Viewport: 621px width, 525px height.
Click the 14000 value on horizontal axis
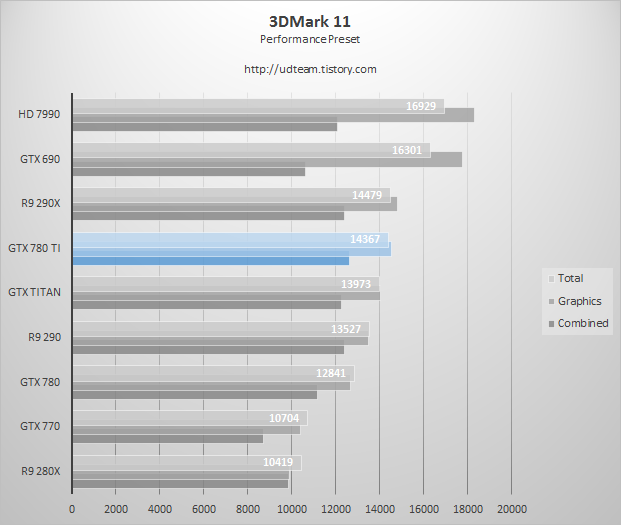[379, 509]
